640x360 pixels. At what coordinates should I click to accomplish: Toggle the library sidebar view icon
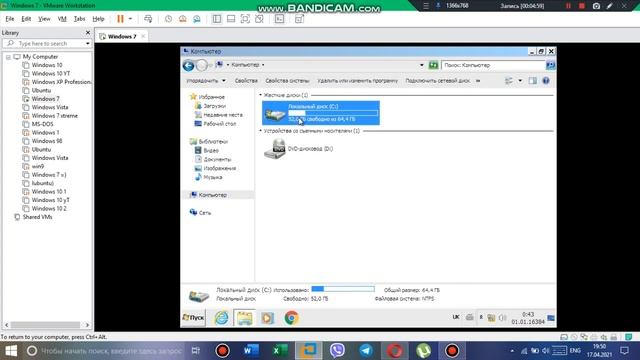(217, 19)
